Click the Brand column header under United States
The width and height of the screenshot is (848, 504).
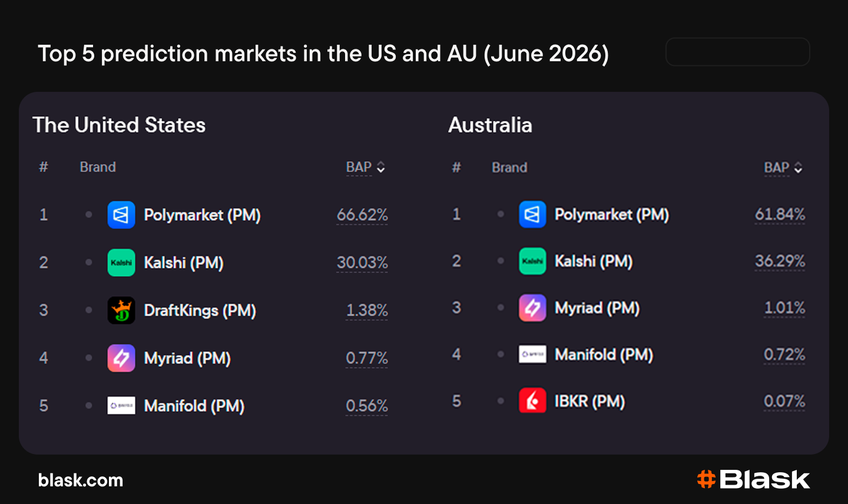click(98, 167)
